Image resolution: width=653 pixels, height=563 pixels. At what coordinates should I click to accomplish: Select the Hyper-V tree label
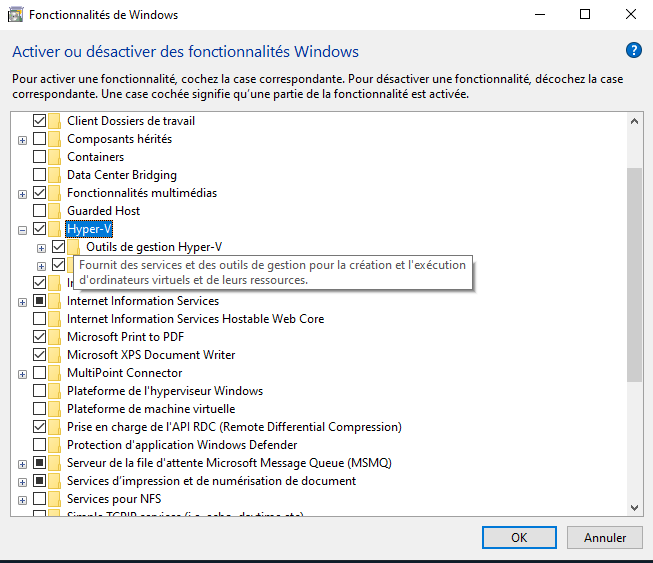click(89, 229)
